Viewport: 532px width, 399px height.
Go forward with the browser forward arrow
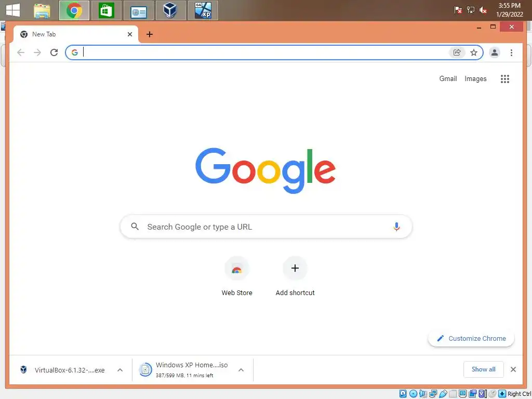[37, 52]
